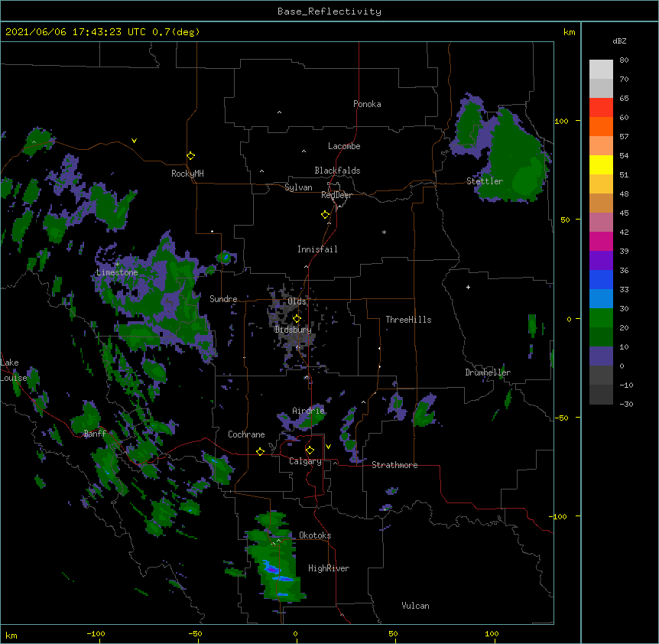659x644 pixels.
Task: Click the Drumheller town label
Action: coord(488,372)
